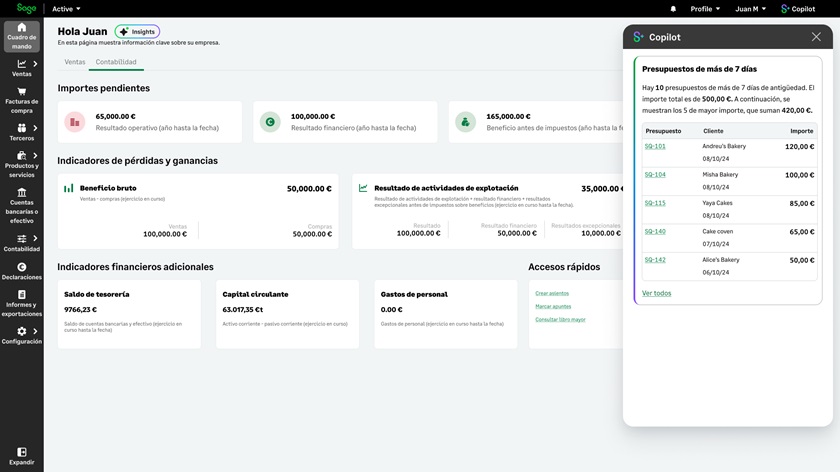Click the 165,000.00 € pre-tax profit value

click(x=508, y=116)
